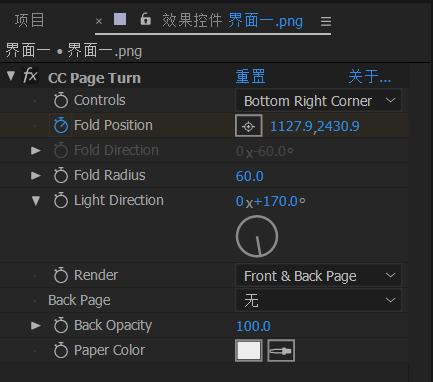The height and width of the screenshot is (382, 433).
Task: Enable Fold Radius stopwatch
Action: [61, 175]
